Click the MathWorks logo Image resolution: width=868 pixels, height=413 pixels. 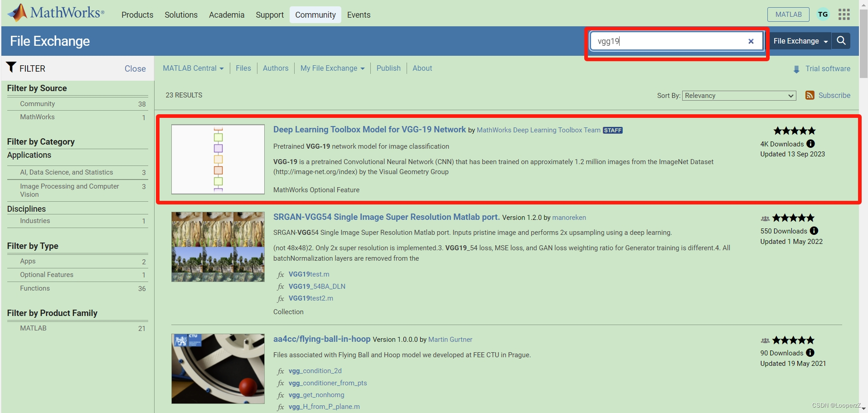pyautogui.click(x=56, y=13)
